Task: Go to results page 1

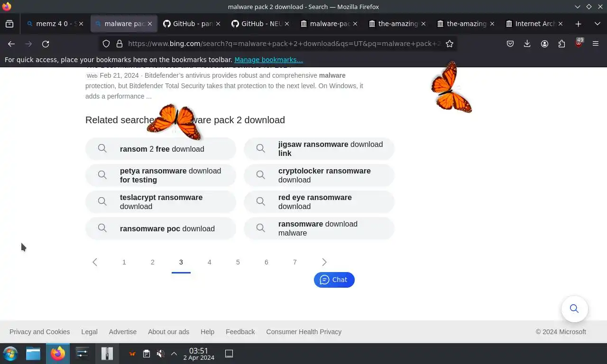Action: pos(124,262)
